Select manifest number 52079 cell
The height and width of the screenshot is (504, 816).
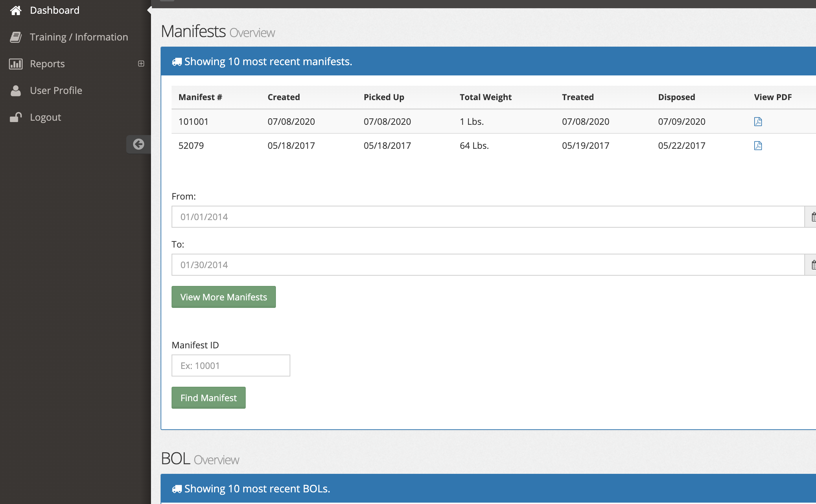191,146
